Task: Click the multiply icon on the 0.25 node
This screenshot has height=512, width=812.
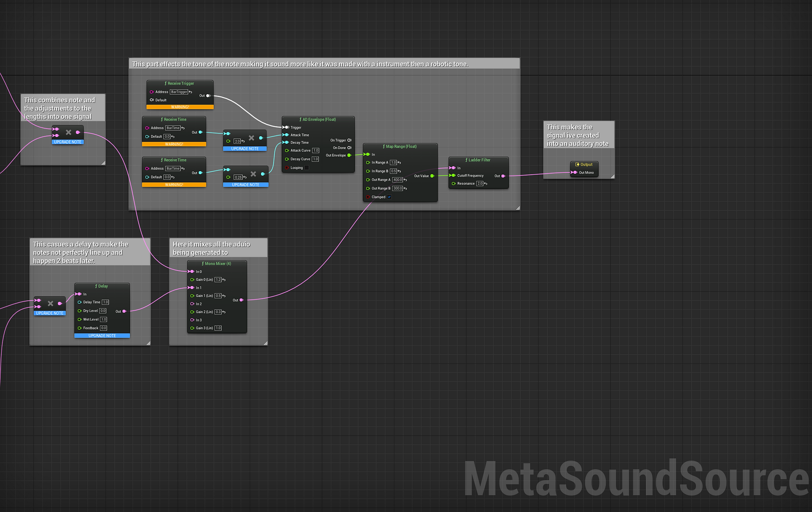Action: (253, 174)
